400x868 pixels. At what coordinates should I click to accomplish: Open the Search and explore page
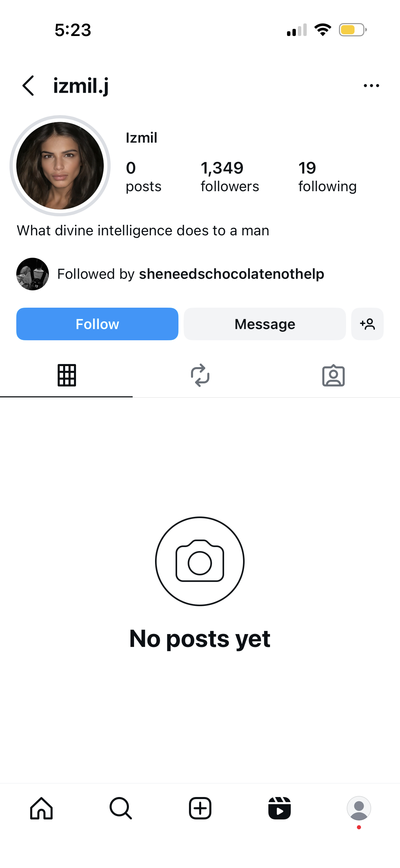[121, 808]
